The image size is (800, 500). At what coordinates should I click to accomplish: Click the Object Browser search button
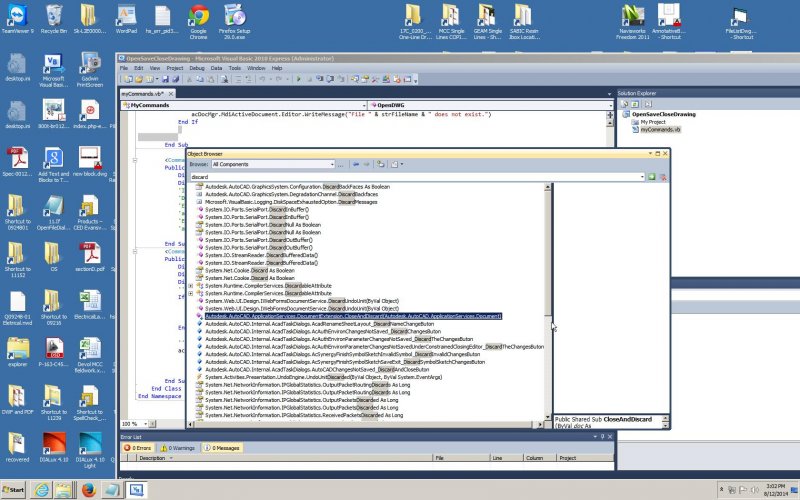652,176
